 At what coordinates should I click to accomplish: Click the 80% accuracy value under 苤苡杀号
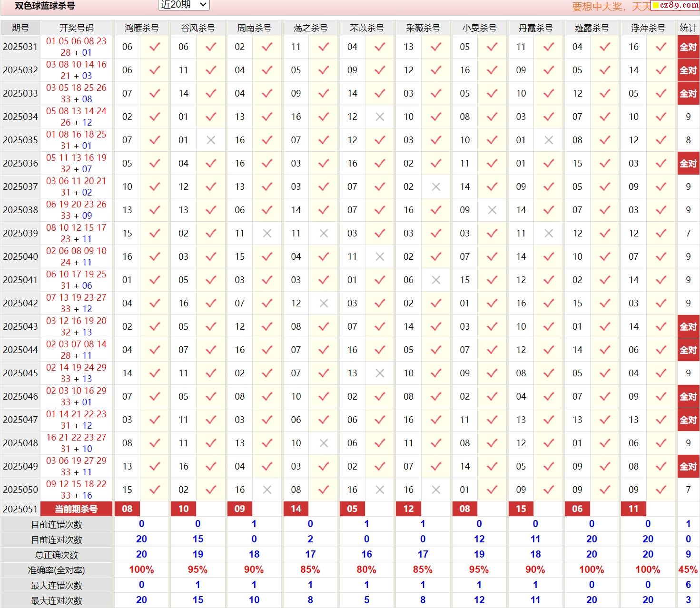pyautogui.click(x=366, y=570)
